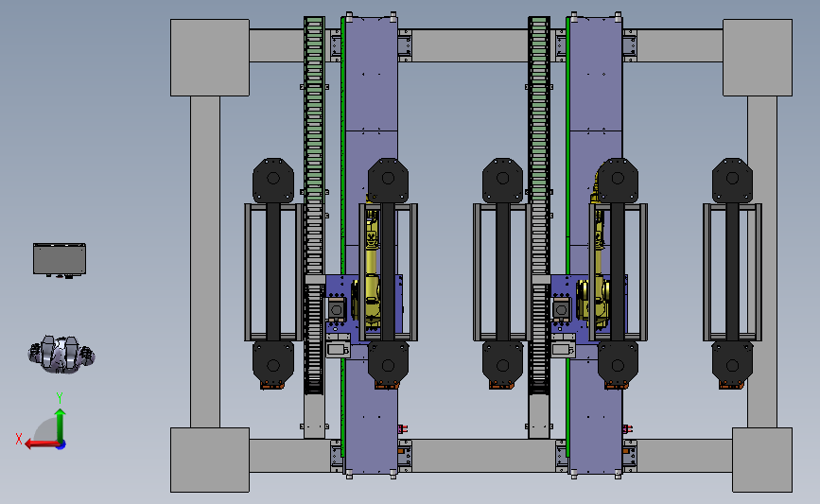This screenshot has height=504, width=820.
Task: Select the chrome engine part model at left
Action: tap(61, 354)
